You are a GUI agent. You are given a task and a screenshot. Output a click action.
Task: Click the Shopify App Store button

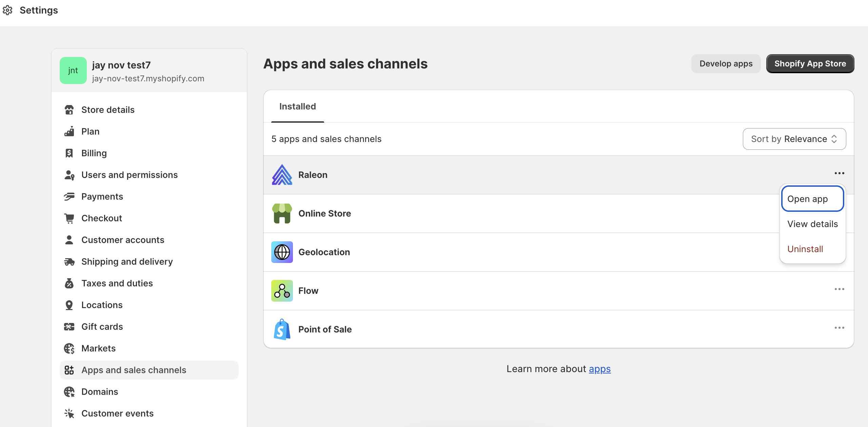[810, 64]
